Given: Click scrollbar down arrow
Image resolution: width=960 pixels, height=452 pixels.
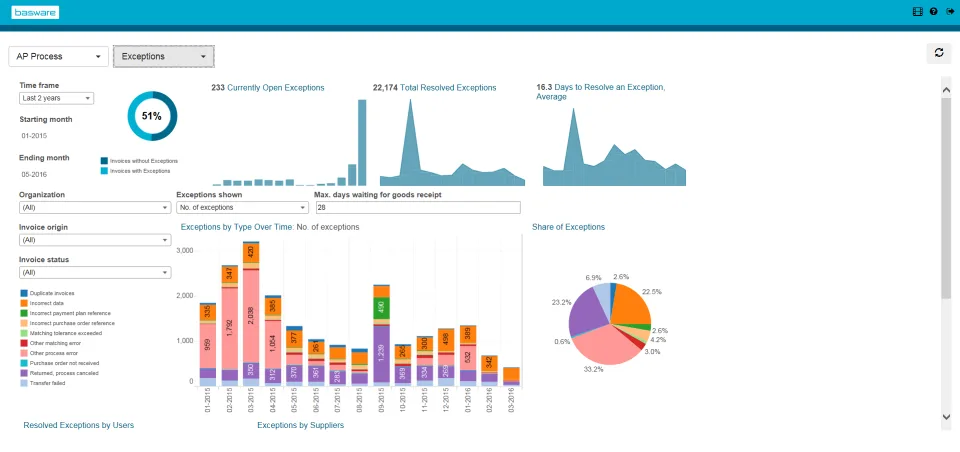Looking at the screenshot, I should [x=947, y=416].
